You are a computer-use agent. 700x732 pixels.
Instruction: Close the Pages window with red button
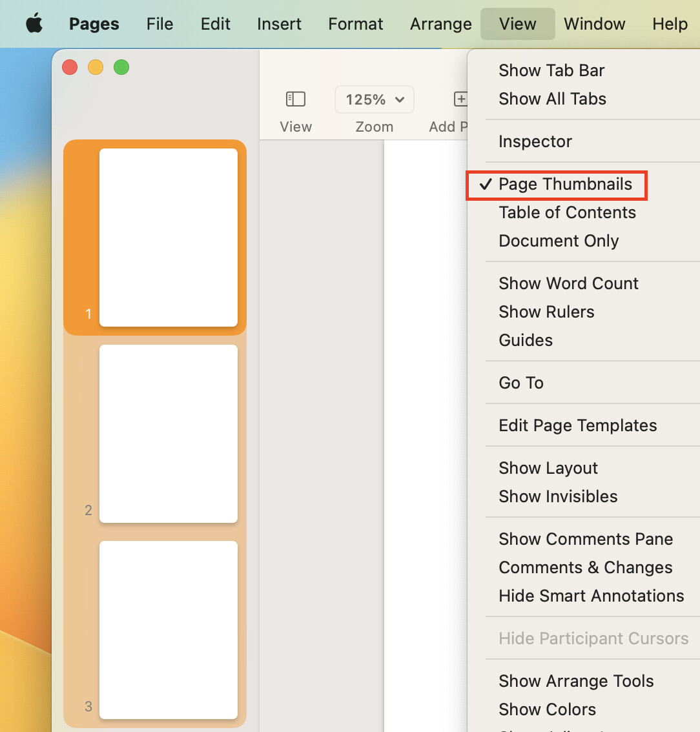(70, 67)
